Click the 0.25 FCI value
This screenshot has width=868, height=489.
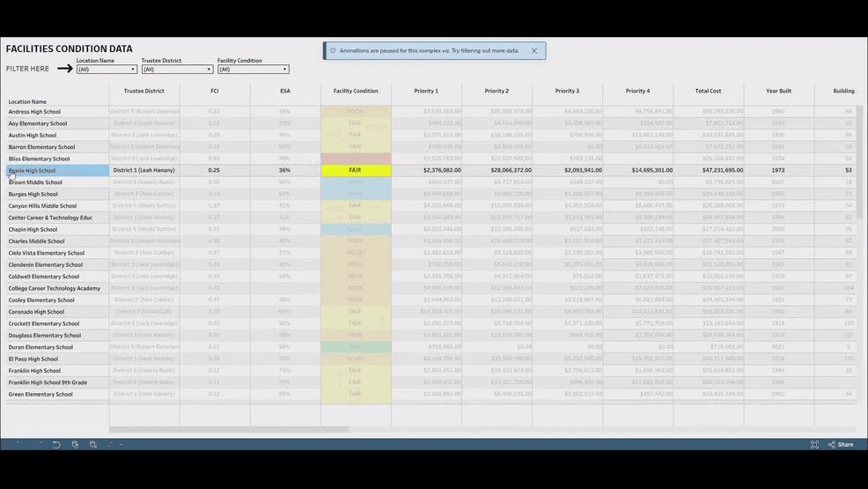(x=214, y=171)
